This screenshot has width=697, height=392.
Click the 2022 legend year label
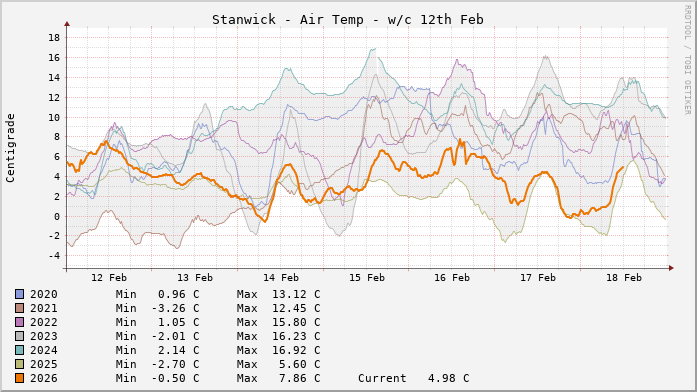pos(44,322)
